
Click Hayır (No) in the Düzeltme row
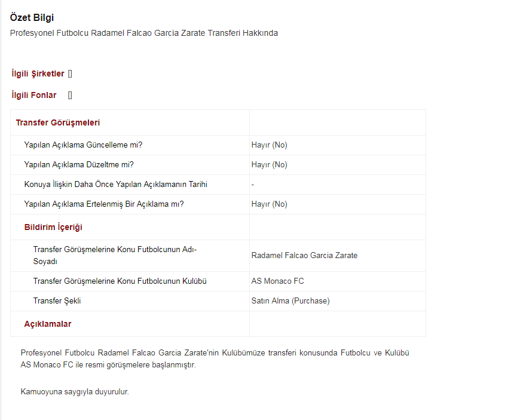269,165
